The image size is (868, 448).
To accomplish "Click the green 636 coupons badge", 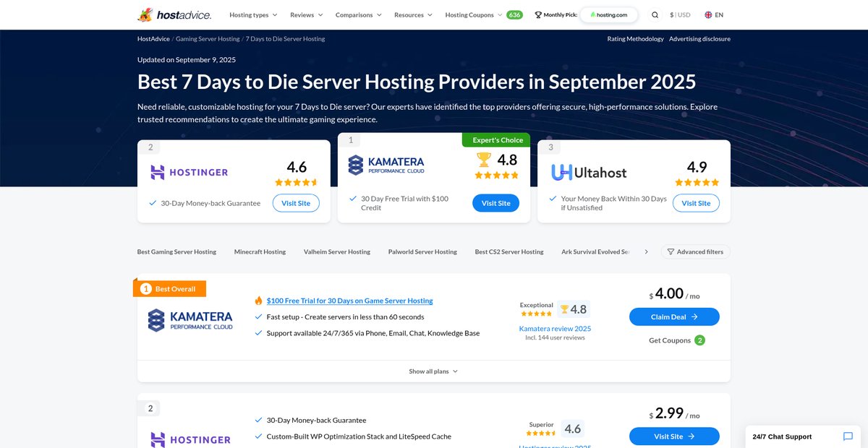I will pos(514,14).
